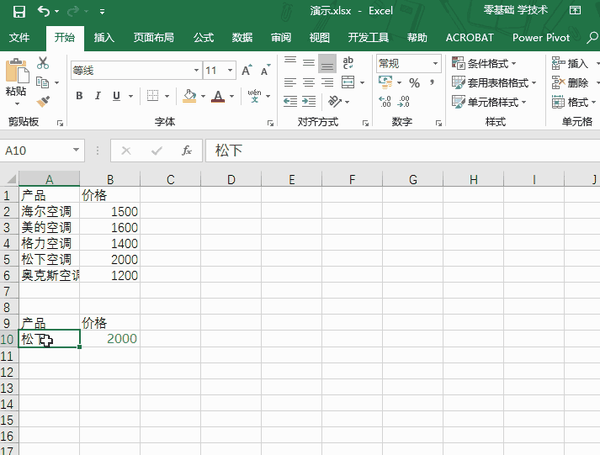
Task: Click the cell Borders icon
Action: tap(153, 95)
